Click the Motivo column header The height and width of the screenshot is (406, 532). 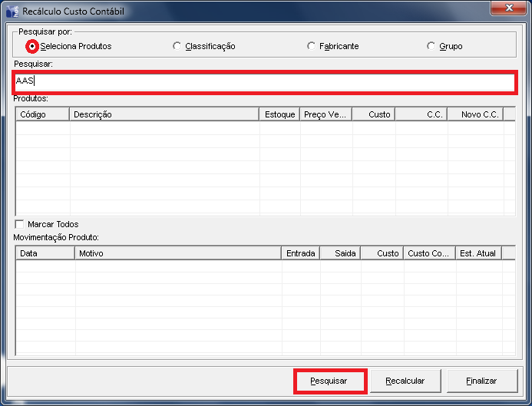pos(178,253)
